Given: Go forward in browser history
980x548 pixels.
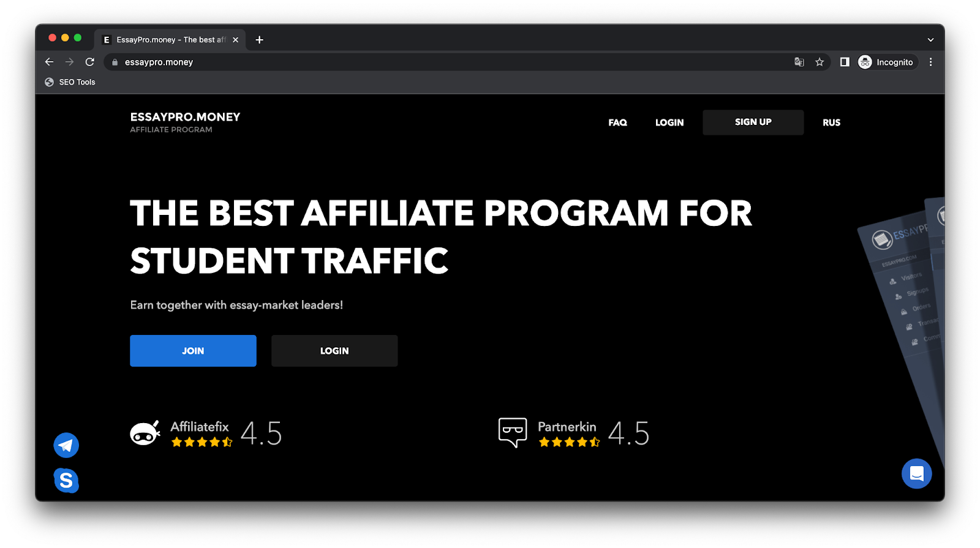Looking at the screenshot, I should pyautogui.click(x=69, y=62).
